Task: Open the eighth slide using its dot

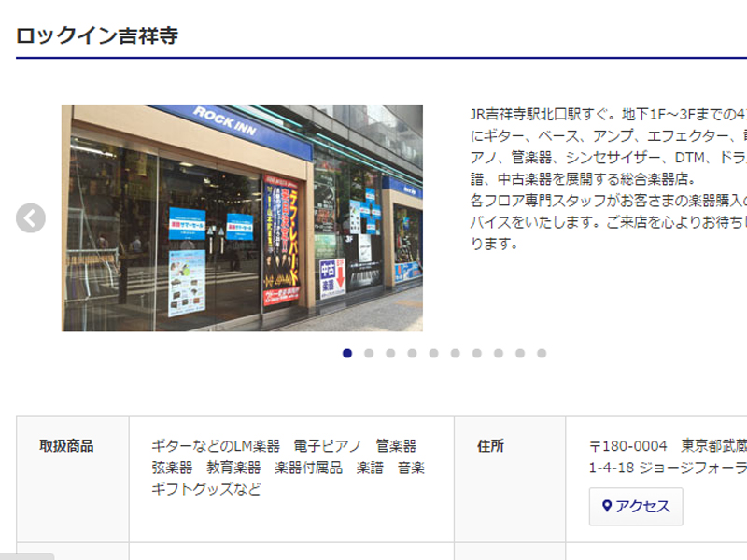Action: pos(498,353)
